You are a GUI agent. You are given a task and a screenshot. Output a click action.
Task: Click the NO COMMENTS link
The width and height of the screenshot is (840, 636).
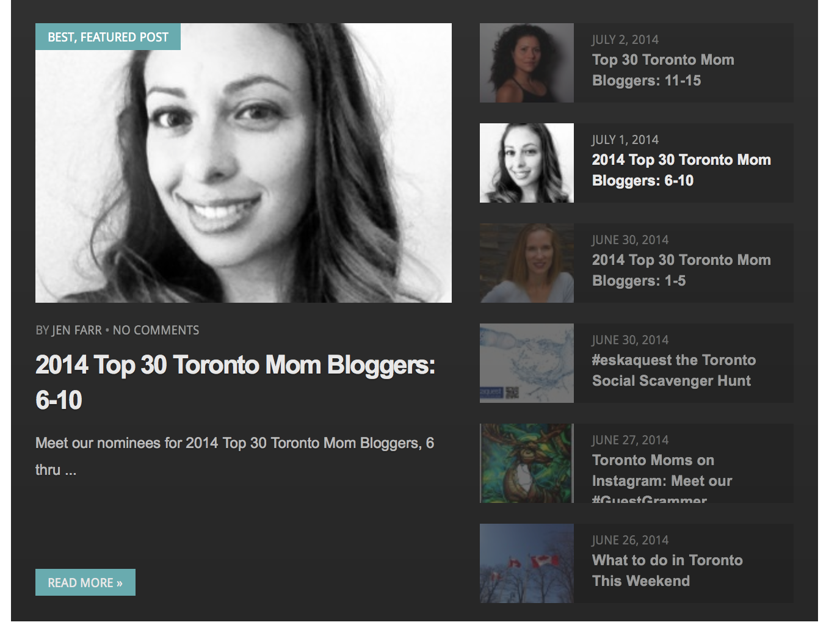click(x=156, y=330)
